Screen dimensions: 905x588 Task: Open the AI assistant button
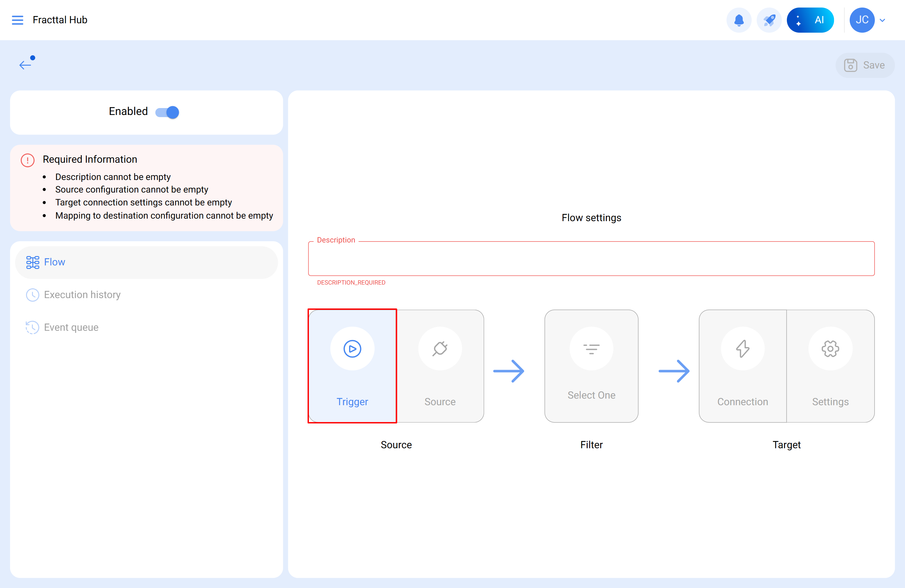[810, 20]
